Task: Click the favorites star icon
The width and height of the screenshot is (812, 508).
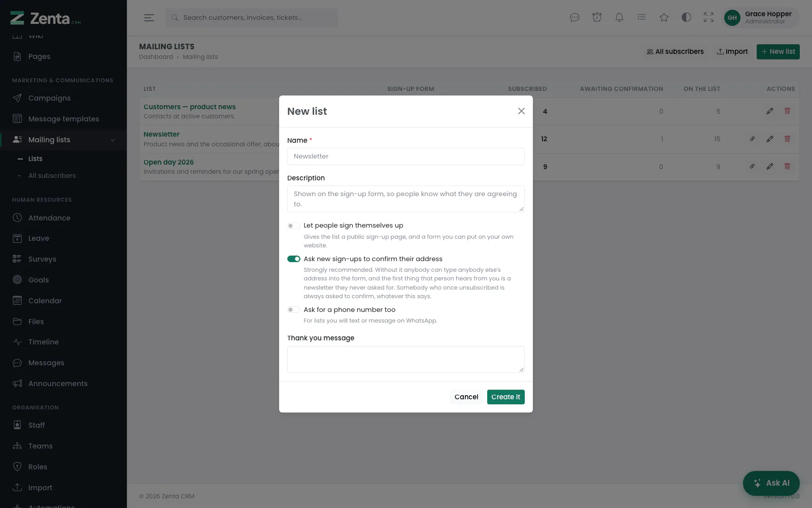Action: pyautogui.click(x=664, y=18)
